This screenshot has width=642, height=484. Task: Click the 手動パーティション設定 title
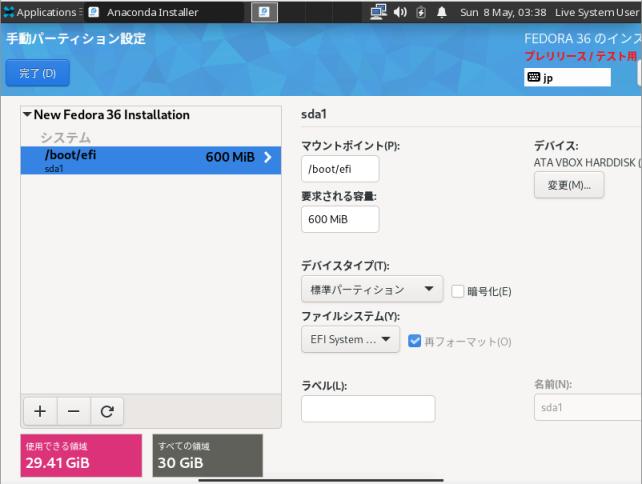pos(76,38)
